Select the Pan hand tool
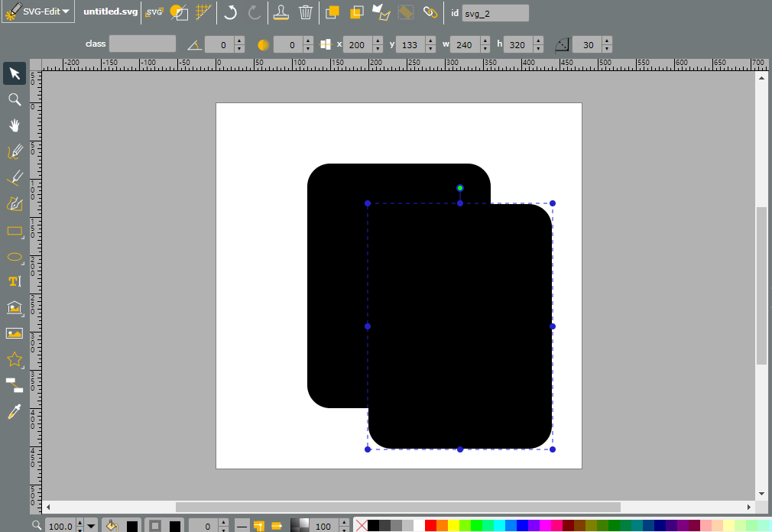772x532 pixels. tap(15, 125)
